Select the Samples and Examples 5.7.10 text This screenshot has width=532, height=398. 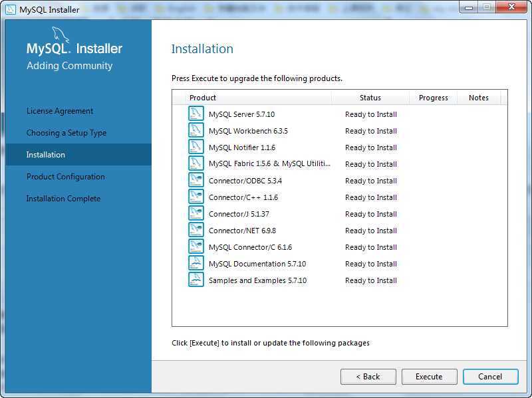click(257, 280)
